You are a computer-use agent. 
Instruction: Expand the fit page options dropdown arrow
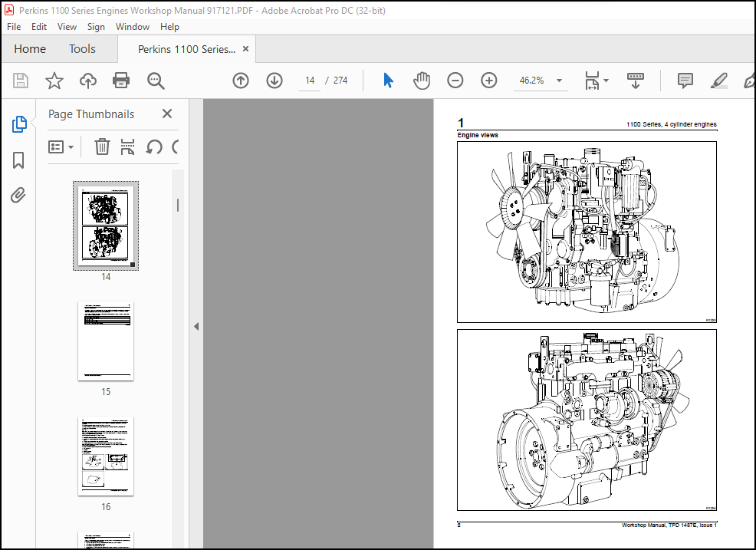(606, 81)
